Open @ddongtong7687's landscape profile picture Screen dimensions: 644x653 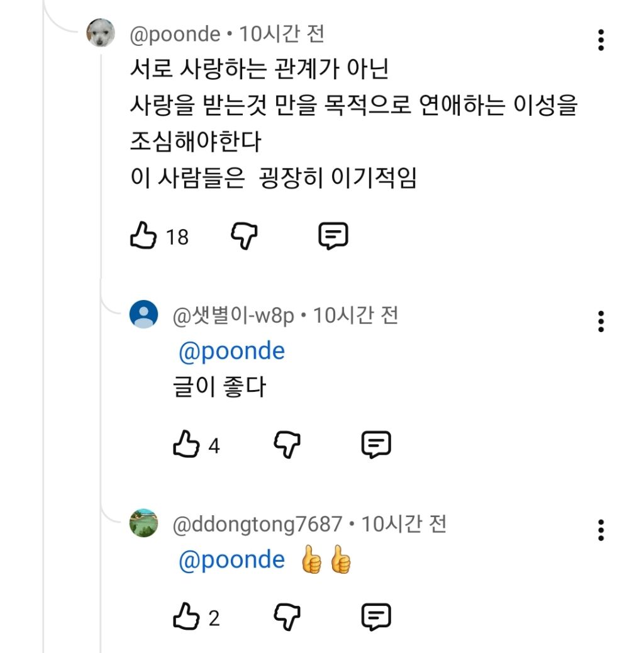[143, 523]
